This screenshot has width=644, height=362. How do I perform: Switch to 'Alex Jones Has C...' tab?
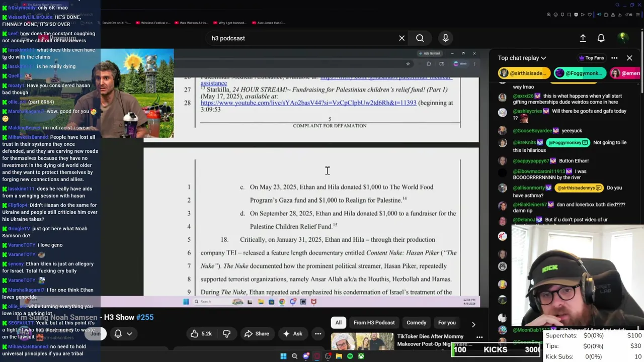[268, 23]
